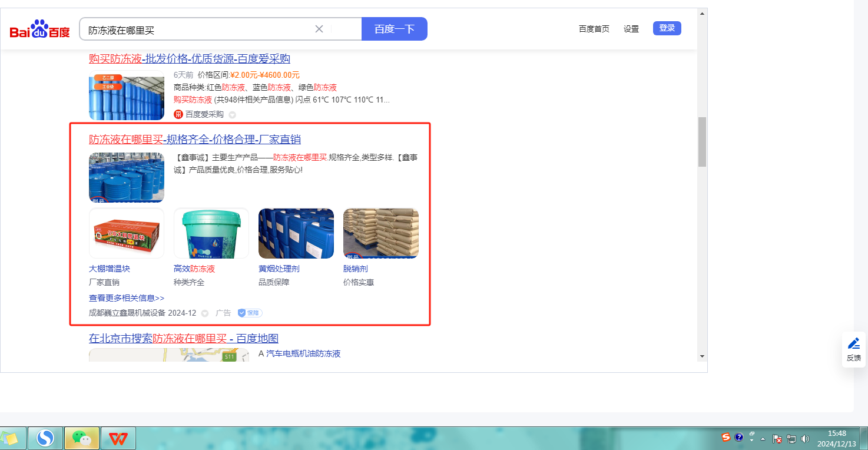Click the blue help tray icon

point(739,437)
